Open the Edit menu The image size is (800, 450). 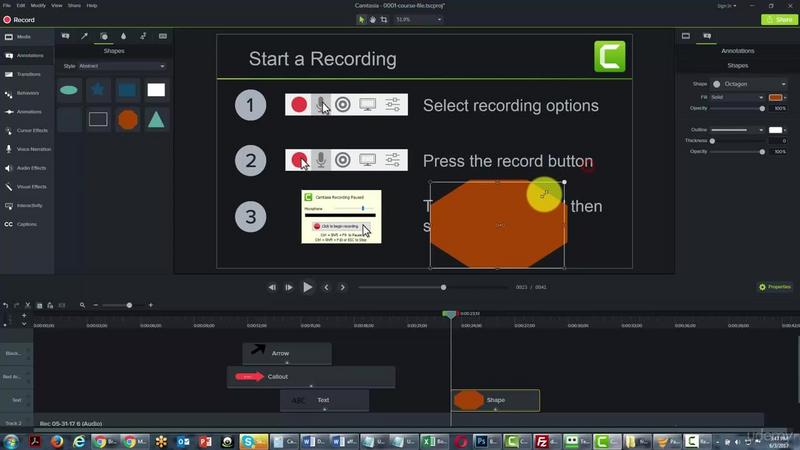point(20,6)
